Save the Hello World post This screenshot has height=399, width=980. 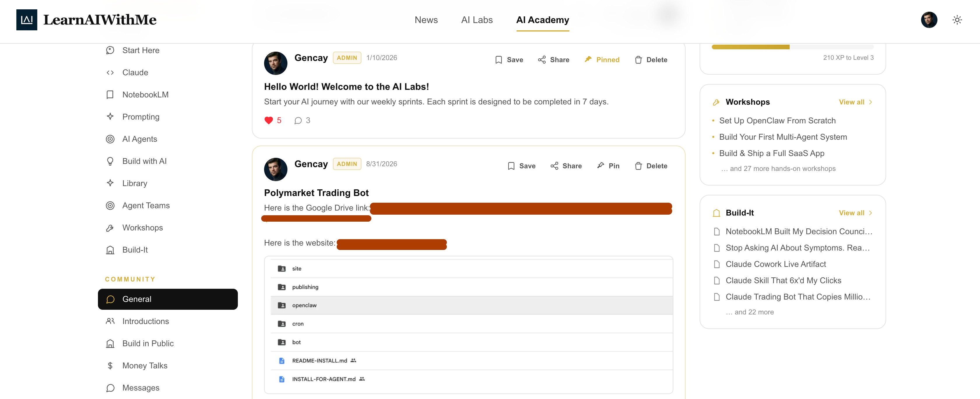(509, 60)
